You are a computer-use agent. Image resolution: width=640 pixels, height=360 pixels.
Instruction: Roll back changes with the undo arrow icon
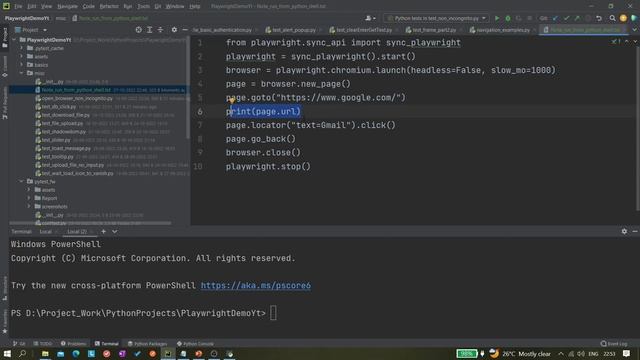599,18
